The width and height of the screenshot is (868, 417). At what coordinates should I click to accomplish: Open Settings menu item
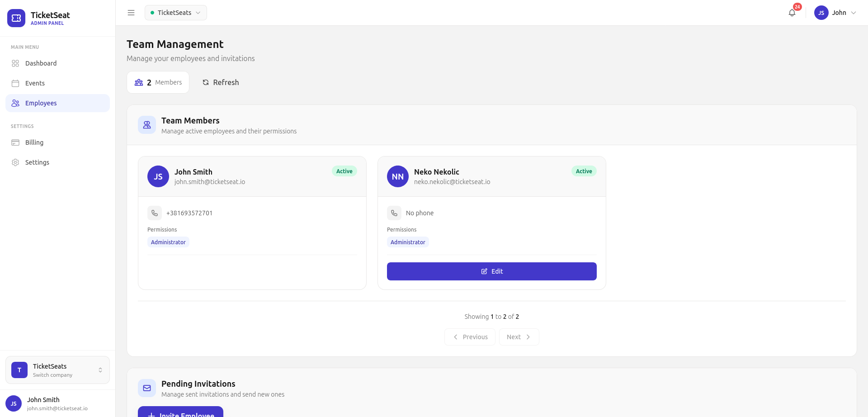click(x=57, y=162)
